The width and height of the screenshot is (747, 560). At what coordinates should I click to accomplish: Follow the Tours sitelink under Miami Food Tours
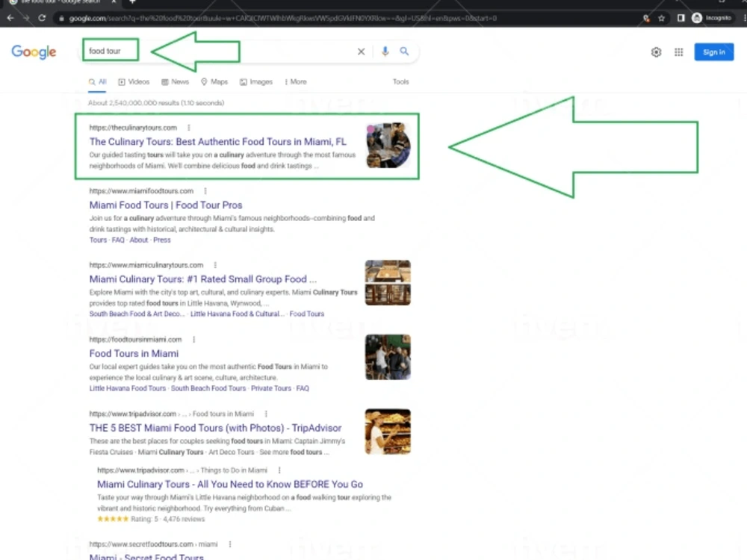pyautogui.click(x=98, y=240)
